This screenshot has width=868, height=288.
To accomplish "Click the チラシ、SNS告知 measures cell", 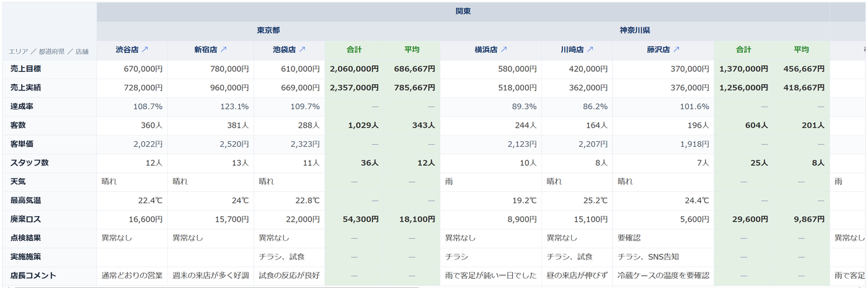I will [x=663, y=257].
